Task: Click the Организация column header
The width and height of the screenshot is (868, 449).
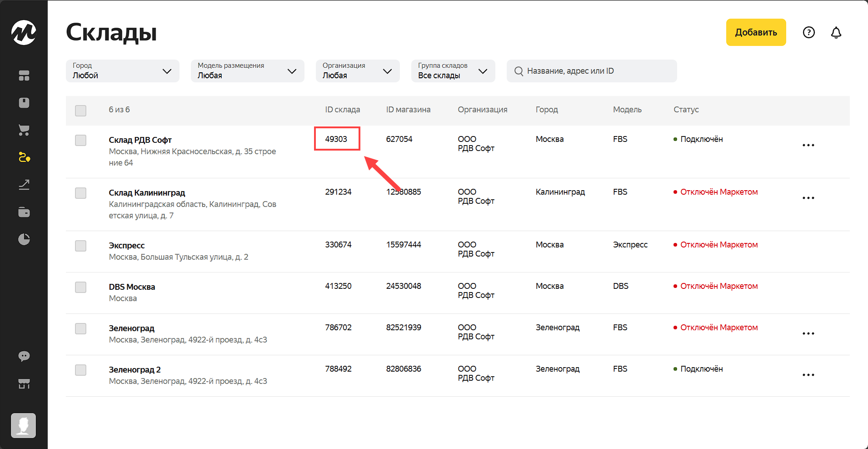Action: pyautogui.click(x=483, y=110)
